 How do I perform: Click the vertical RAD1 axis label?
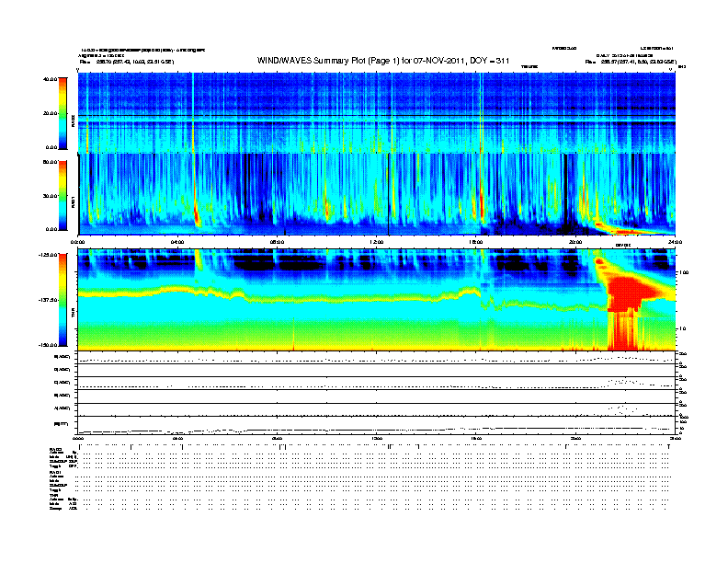pyautogui.click(x=73, y=201)
